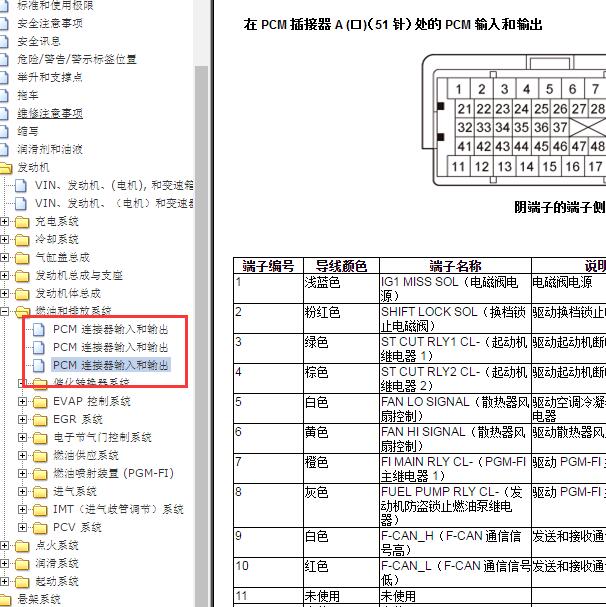
Task: Expand the 起动系统 node
Action: click(x=4, y=581)
